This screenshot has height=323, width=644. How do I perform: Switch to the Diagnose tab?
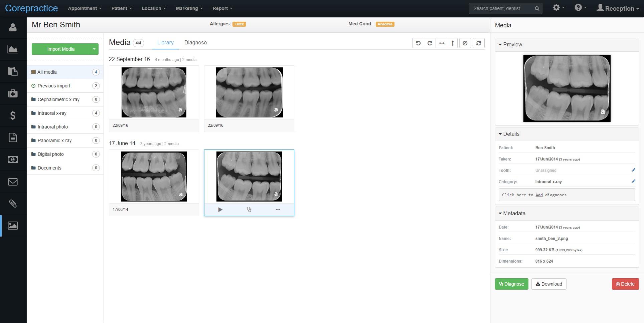pyautogui.click(x=195, y=43)
